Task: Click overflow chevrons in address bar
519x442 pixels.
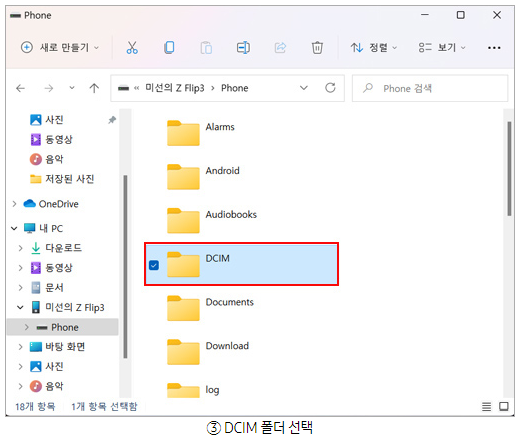Action: [x=136, y=88]
